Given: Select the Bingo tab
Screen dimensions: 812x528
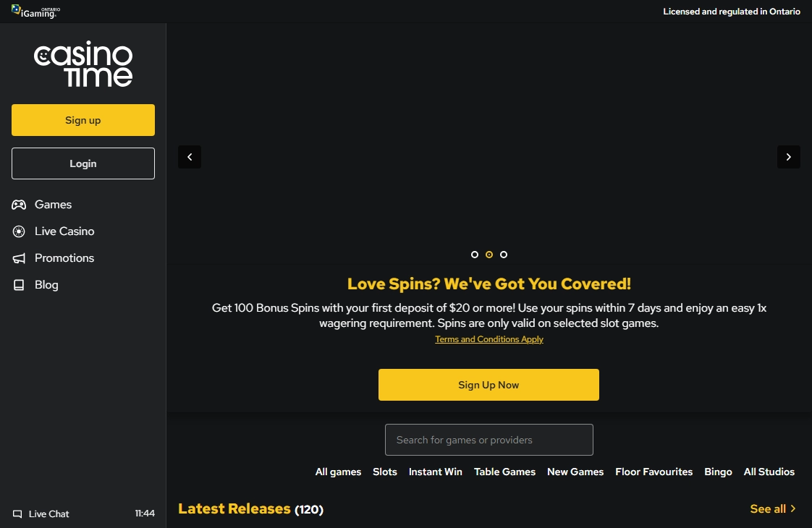Looking at the screenshot, I should (718, 472).
